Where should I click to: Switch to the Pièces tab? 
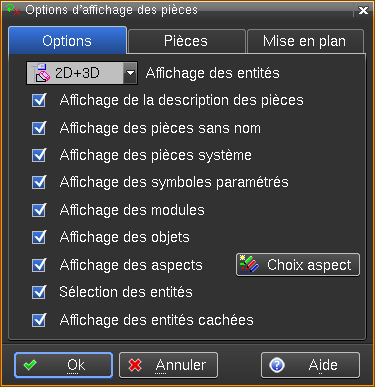(187, 41)
